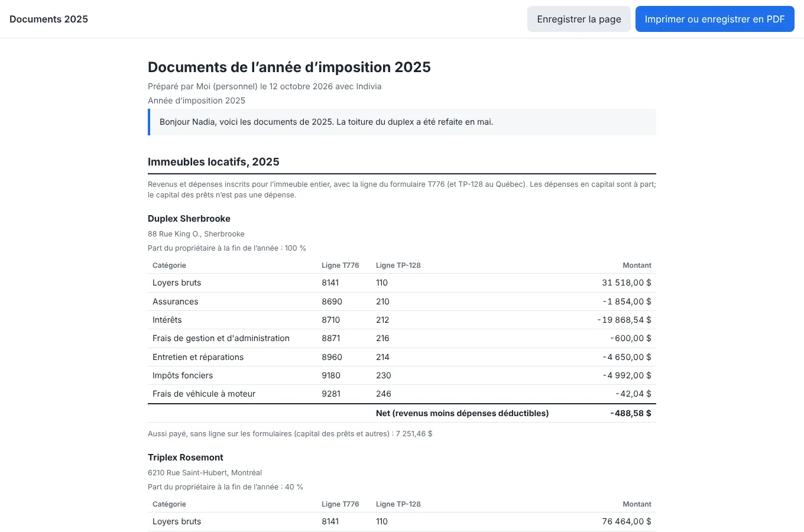
Task: Select the "Immeubles locatifs, 2025" section heading
Action: pos(213,162)
